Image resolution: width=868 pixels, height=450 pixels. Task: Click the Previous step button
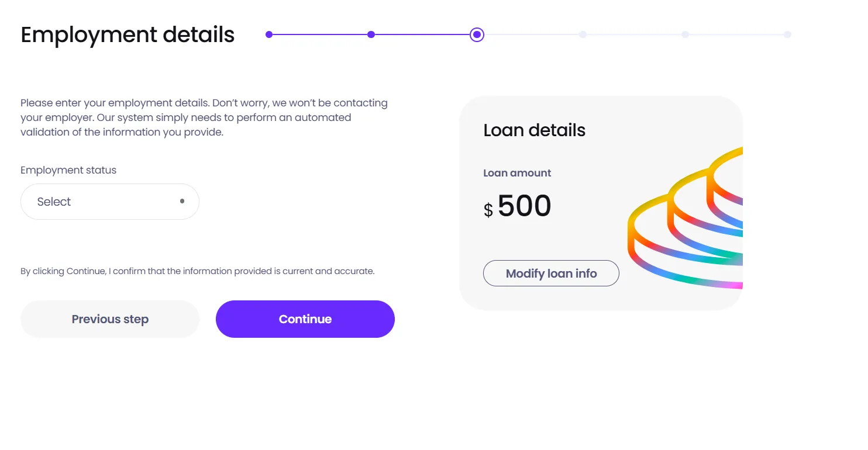coord(109,319)
